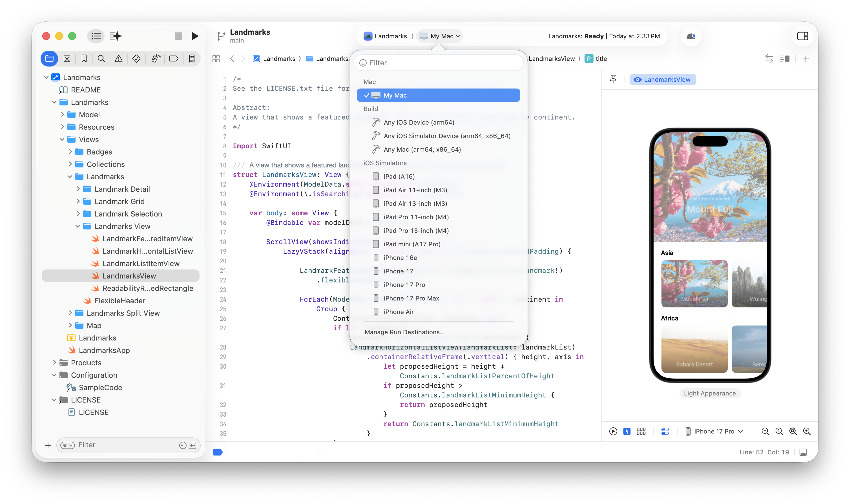
Task: Open the Report navigator icon
Action: pos(192,59)
